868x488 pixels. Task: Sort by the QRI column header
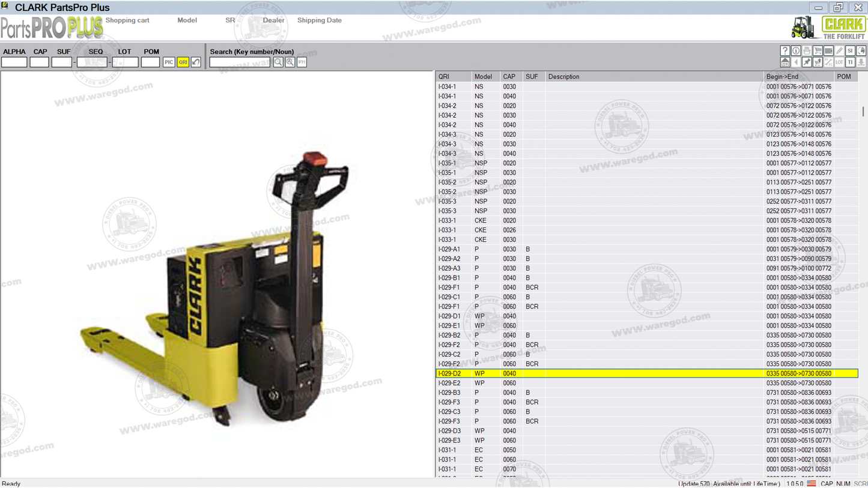click(454, 77)
